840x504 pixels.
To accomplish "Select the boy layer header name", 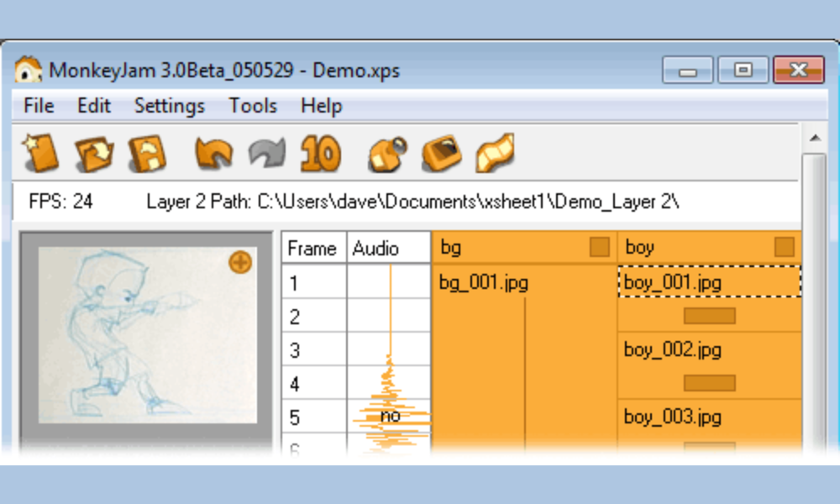I will 639,248.
